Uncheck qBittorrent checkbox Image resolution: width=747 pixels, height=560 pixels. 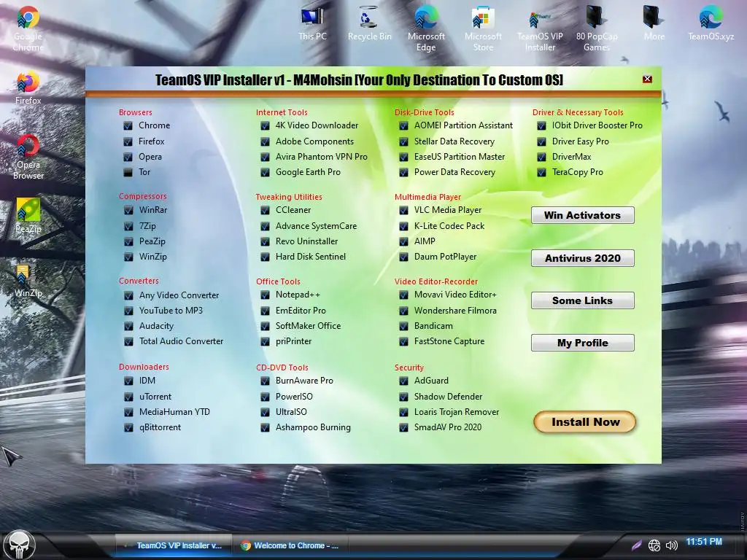tap(128, 427)
